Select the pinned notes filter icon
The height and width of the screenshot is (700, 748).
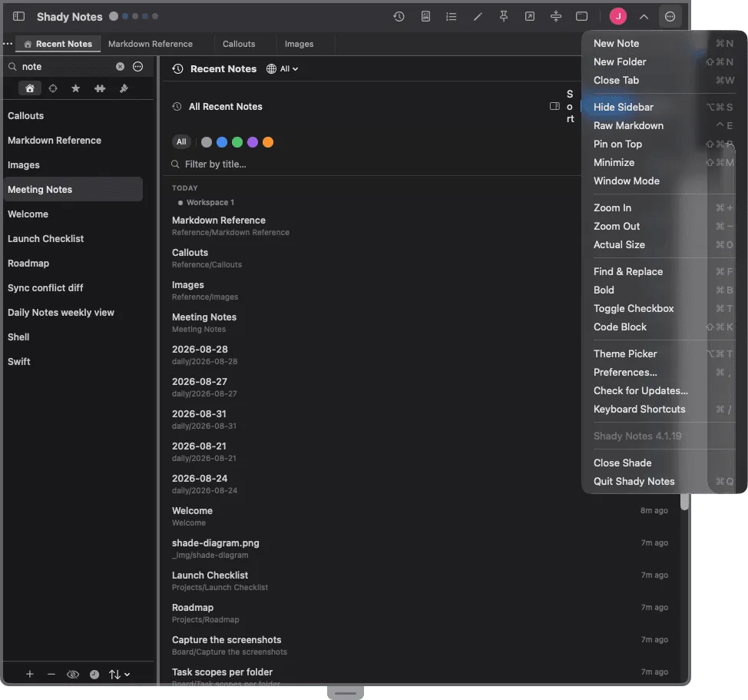coord(124,88)
